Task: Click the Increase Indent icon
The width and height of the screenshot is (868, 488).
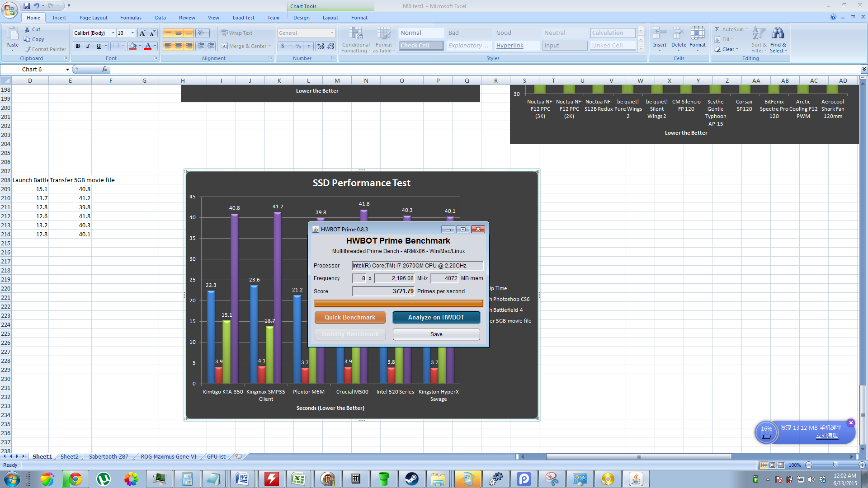Action: coord(211,46)
